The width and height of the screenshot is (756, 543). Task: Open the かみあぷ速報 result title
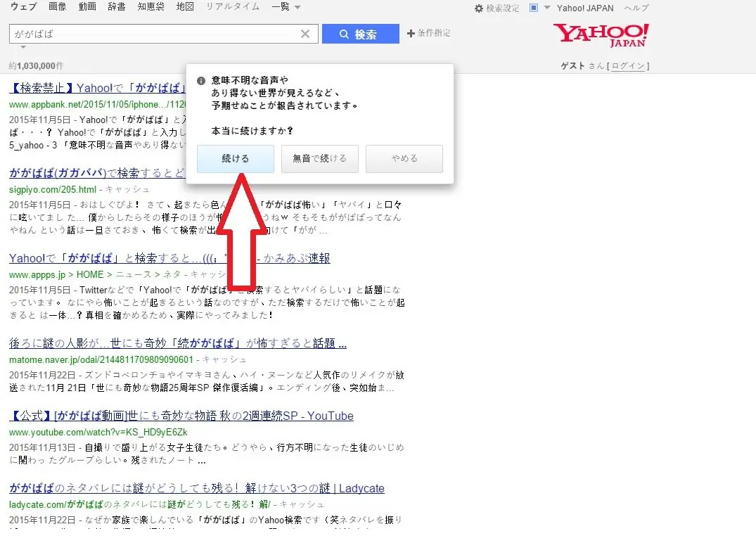point(169,258)
